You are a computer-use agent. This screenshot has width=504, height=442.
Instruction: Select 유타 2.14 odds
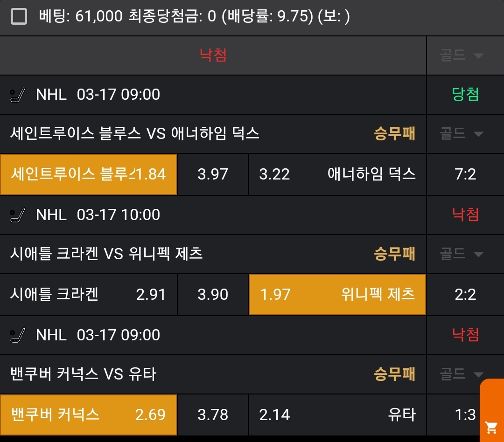point(337,415)
